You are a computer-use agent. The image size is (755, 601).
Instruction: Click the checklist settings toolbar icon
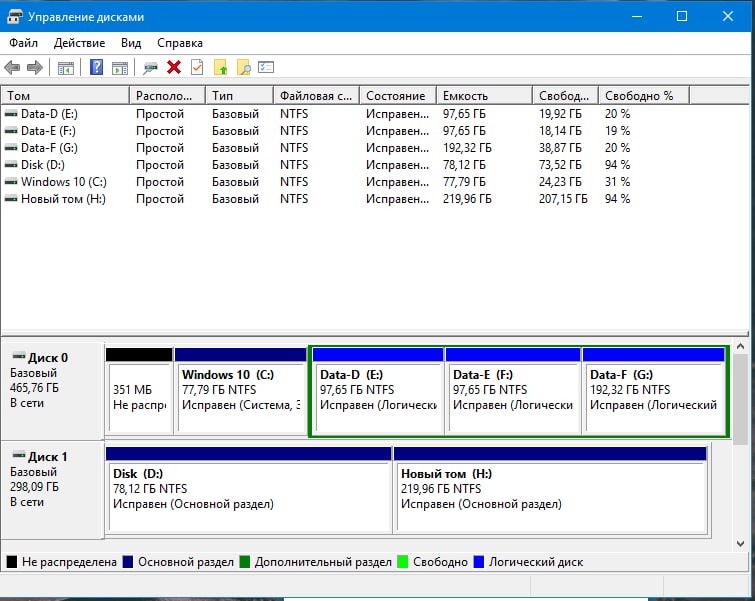(x=266, y=67)
